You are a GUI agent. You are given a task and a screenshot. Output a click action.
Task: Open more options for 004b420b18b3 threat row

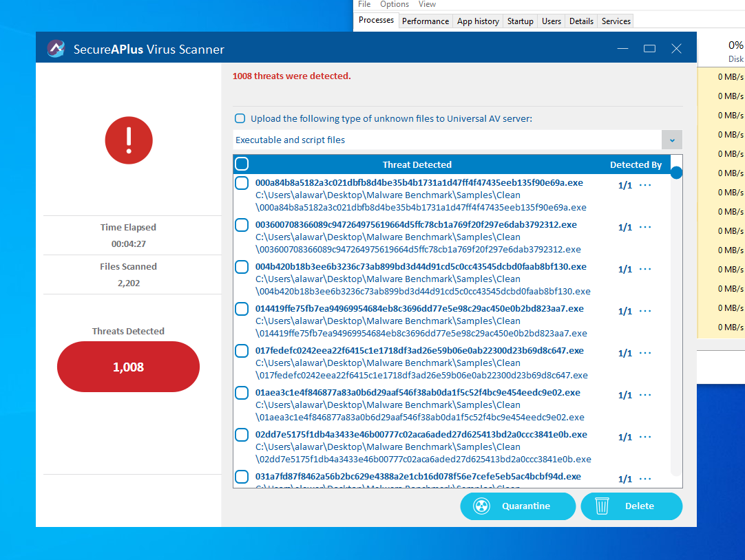coord(645,269)
